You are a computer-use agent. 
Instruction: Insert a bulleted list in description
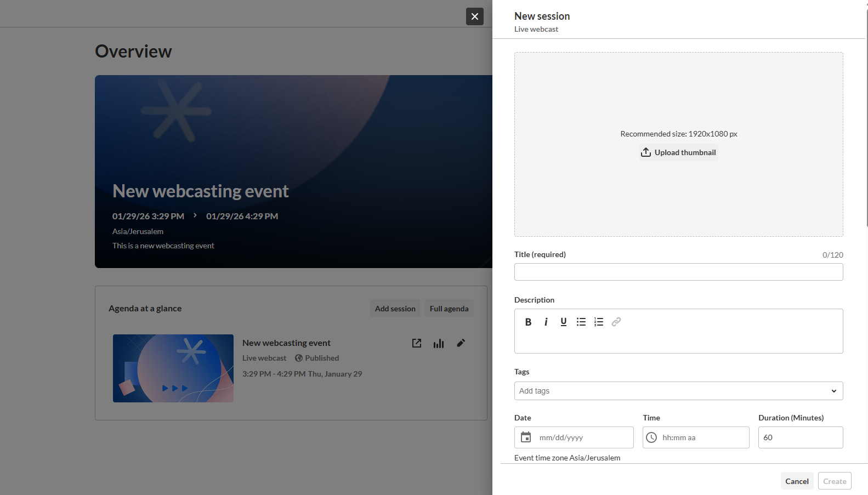pyautogui.click(x=581, y=322)
